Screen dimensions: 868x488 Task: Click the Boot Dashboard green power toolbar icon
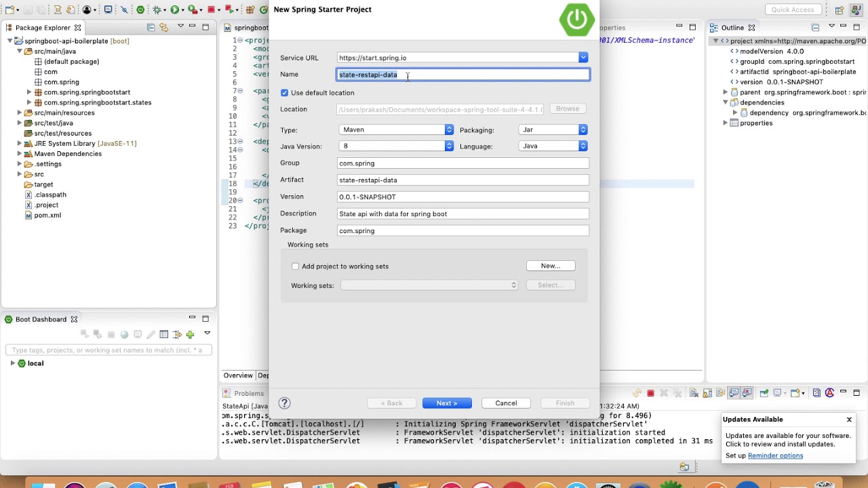(x=140, y=9)
